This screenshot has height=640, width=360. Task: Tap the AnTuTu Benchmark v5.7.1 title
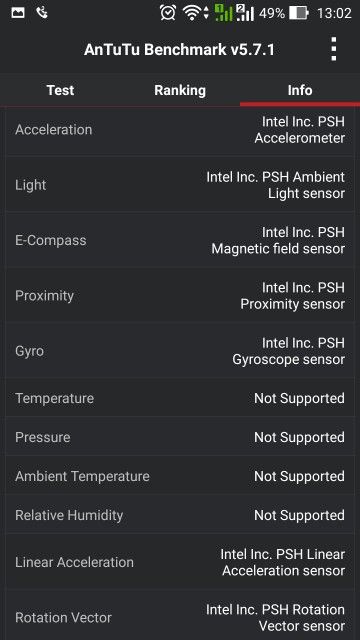(179, 50)
